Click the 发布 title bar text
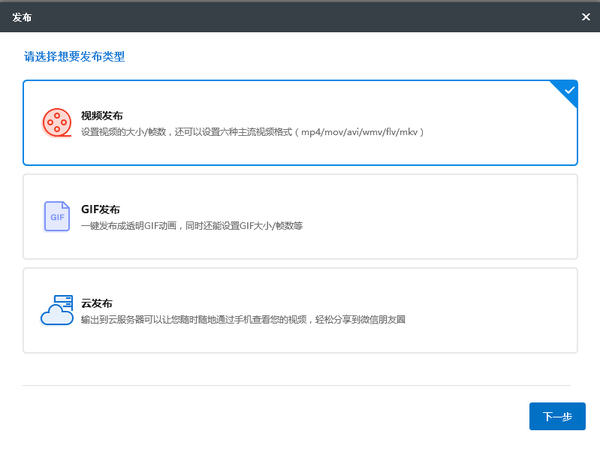 pyautogui.click(x=22, y=17)
